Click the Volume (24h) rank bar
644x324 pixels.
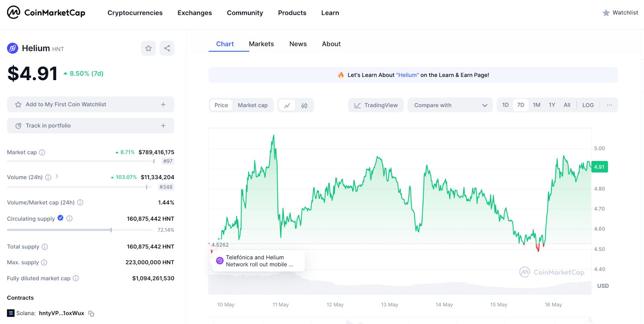pyautogui.click(x=79, y=187)
